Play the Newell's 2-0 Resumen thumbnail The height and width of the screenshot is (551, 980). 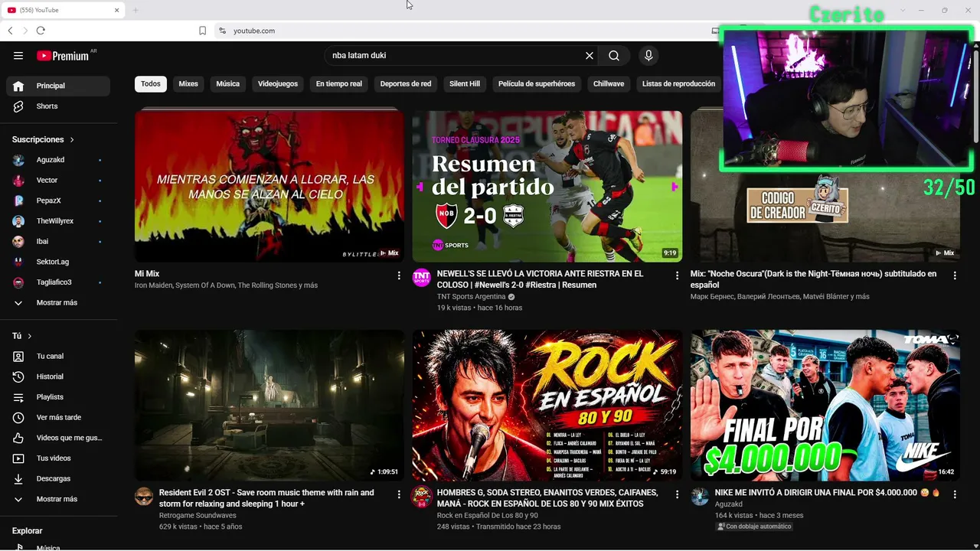pos(547,186)
